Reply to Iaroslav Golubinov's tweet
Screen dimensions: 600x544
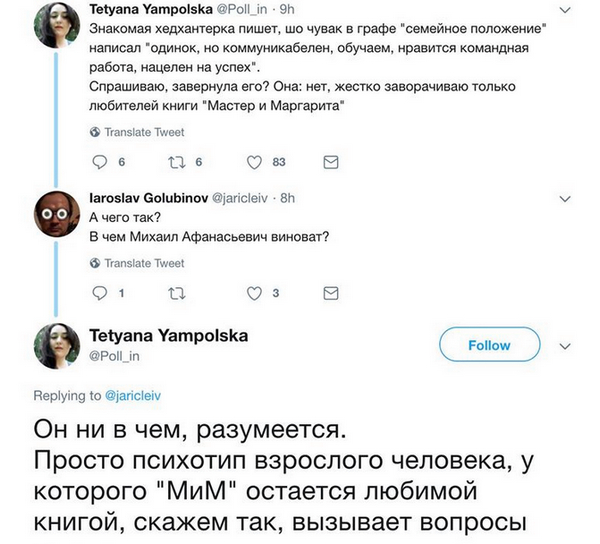tap(98, 293)
